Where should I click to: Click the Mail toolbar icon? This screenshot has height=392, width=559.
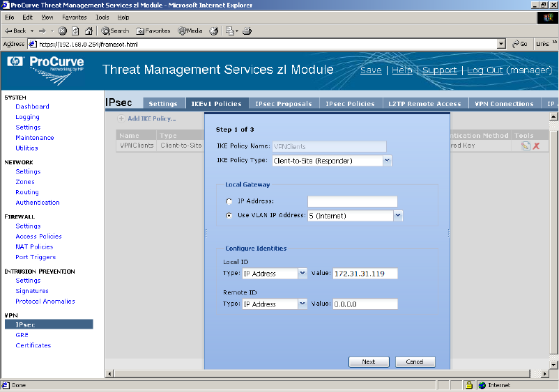pyautogui.click(x=230, y=31)
